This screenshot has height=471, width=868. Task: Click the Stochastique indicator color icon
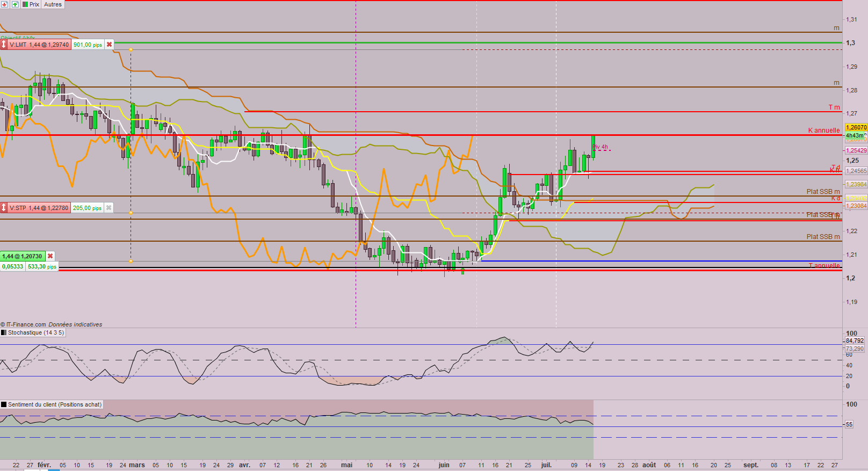coord(4,333)
